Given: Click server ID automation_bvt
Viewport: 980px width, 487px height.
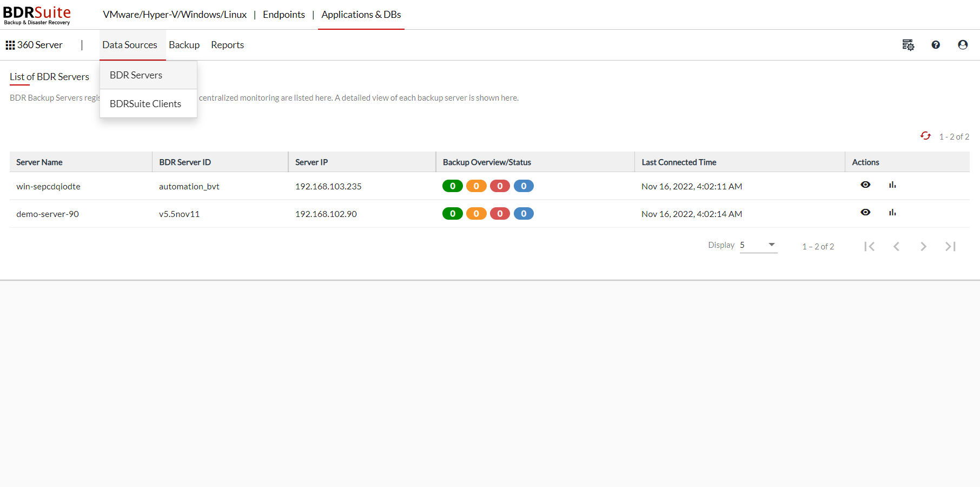Looking at the screenshot, I should coord(189,187).
